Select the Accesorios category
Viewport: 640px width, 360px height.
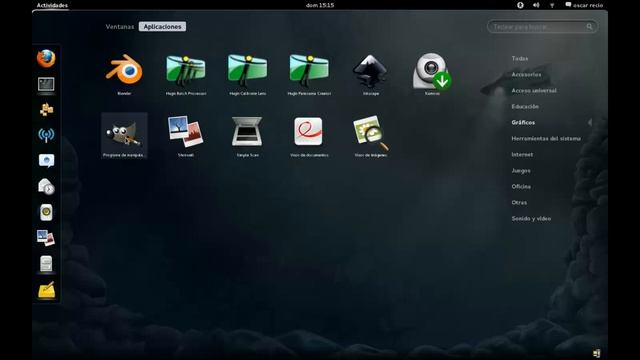(526, 74)
